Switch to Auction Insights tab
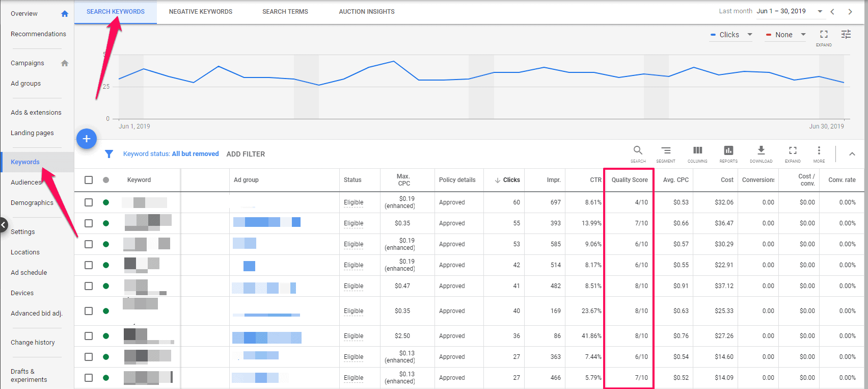 point(367,12)
